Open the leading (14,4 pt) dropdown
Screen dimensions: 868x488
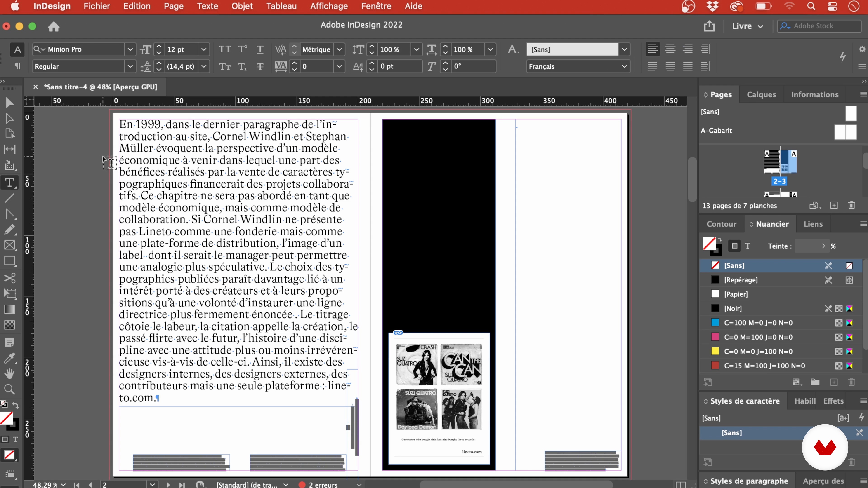click(x=203, y=66)
